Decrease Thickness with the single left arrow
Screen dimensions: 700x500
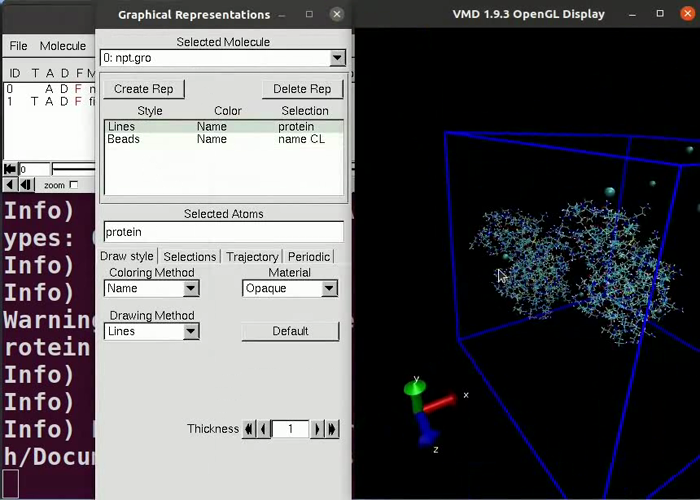(263, 429)
